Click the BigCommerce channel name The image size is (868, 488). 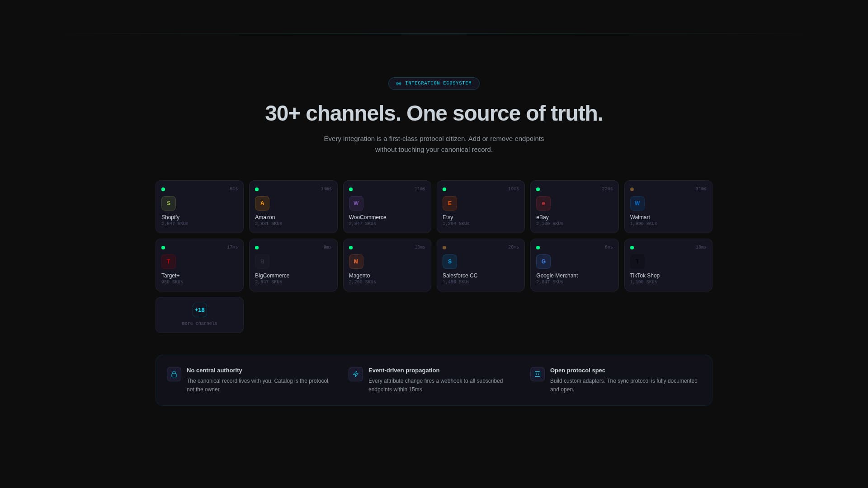tap(272, 276)
